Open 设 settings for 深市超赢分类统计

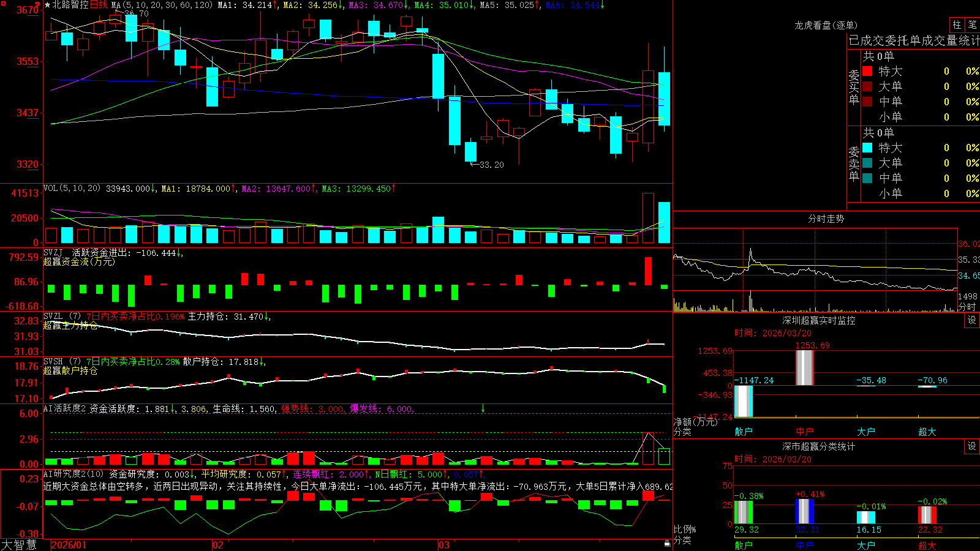(x=972, y=446)
